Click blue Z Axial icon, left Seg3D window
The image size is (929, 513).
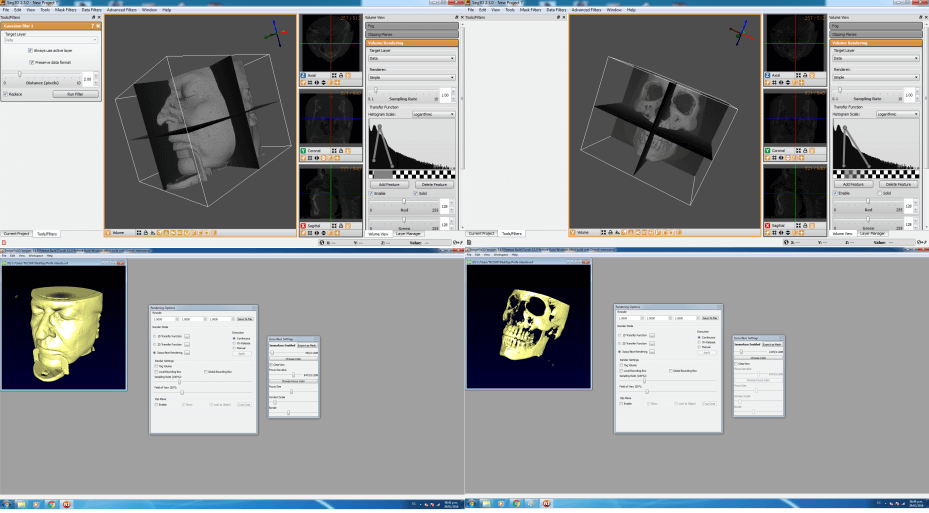click(303, 76)
